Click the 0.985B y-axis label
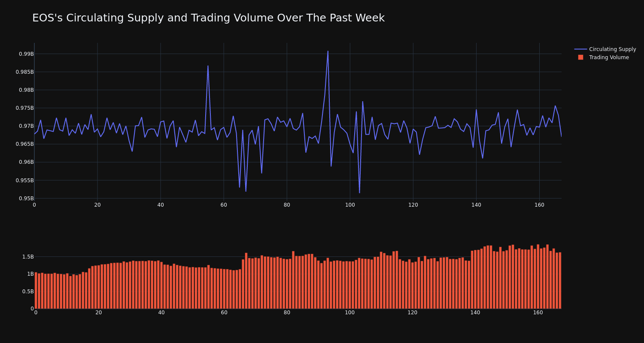Viewport: 644px width, 343px height. point(24,72)
